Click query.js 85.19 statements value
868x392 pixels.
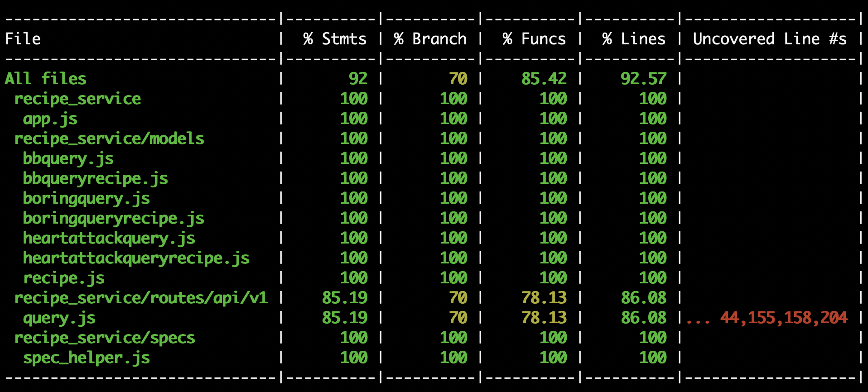coord(344,318)
